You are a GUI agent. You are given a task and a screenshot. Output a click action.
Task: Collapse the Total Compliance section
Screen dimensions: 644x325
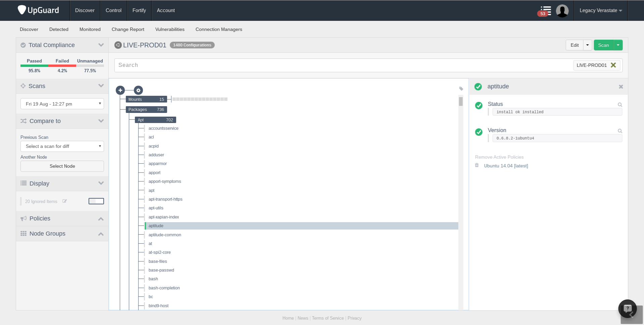[x=101, y=45]
